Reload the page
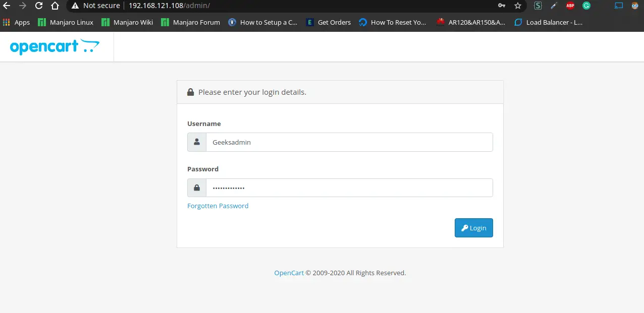Viewport: 644px width, 313px height. click(39, 6)
